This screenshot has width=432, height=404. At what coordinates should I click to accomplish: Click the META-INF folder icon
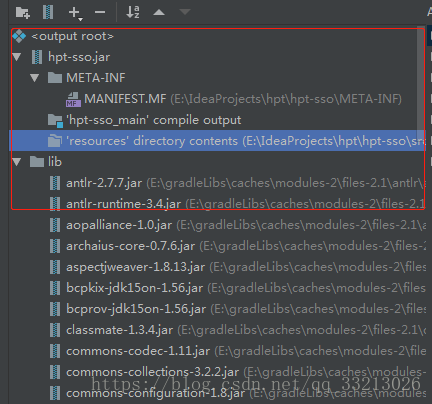[55, 78]
